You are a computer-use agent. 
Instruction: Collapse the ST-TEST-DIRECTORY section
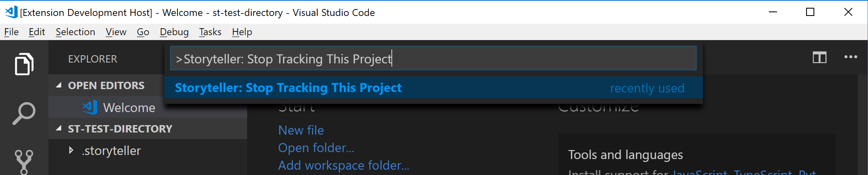pos(59,128)
